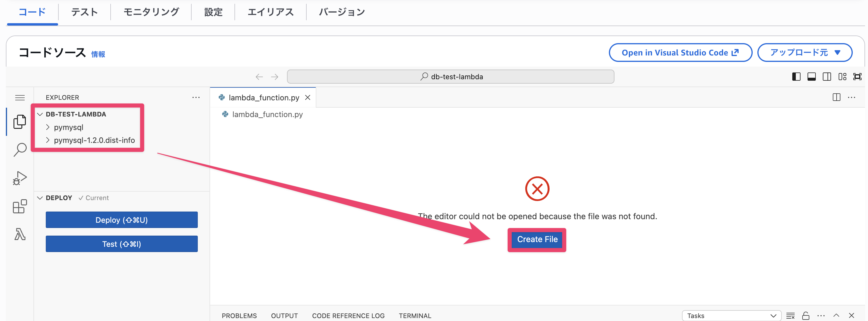Open the Extensions icon in activity bar
Screen dimensions: 868x321
click(20, 206)
